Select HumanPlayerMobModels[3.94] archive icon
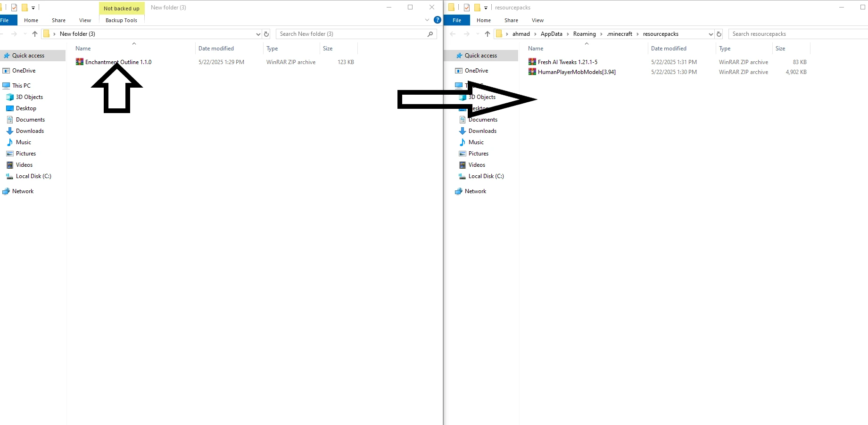Viewport: 868px width, 425px height. [532, 72]
